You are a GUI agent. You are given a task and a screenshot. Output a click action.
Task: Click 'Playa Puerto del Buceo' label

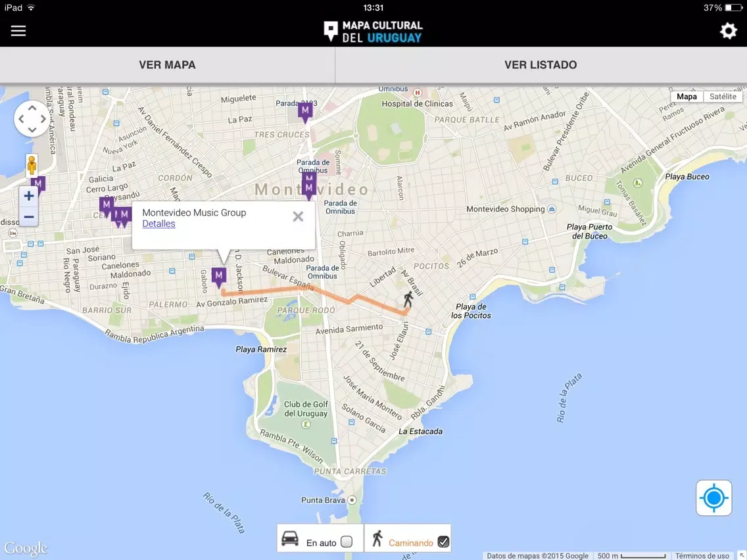tap(589, 231)
